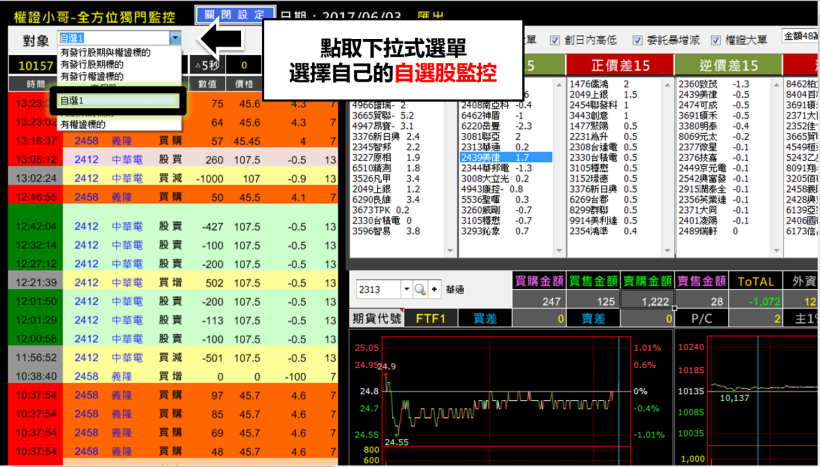Click the 賣購金額 value 1,222
The width and height of the screenshot is (820, 467).
pos(647,301)
